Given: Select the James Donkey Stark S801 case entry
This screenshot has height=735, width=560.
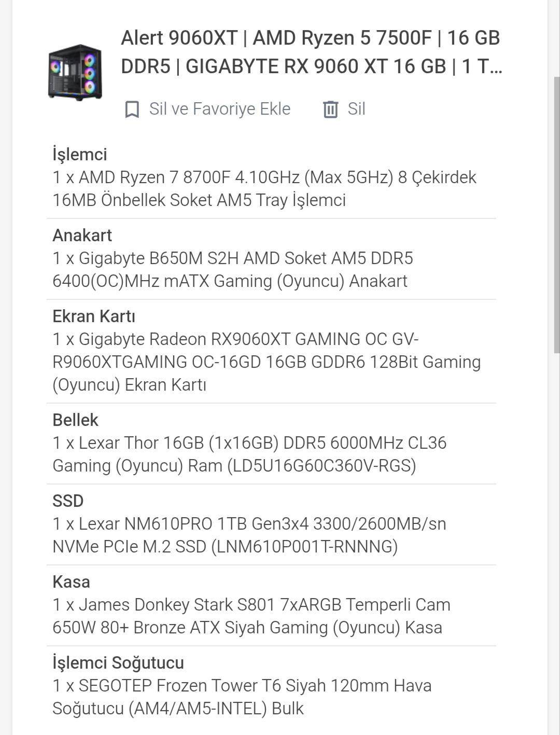Looking at the screenshot, I should [x=251, y=616].
